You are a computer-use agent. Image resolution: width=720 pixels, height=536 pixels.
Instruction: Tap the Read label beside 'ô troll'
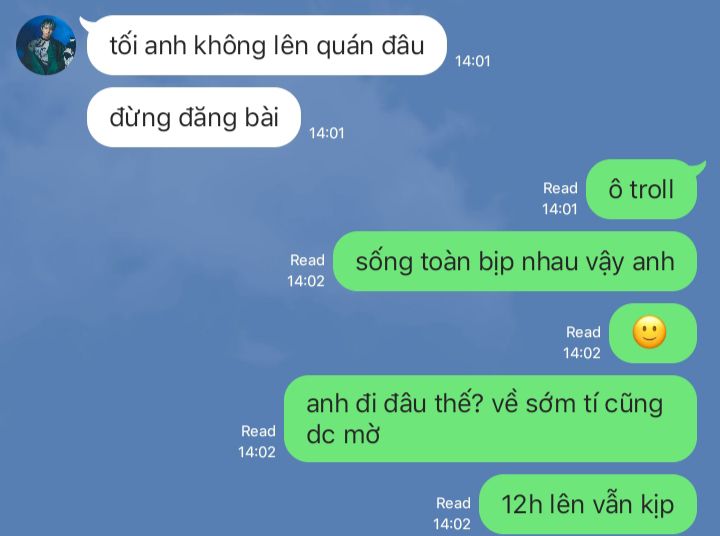[x=560, y=188]
